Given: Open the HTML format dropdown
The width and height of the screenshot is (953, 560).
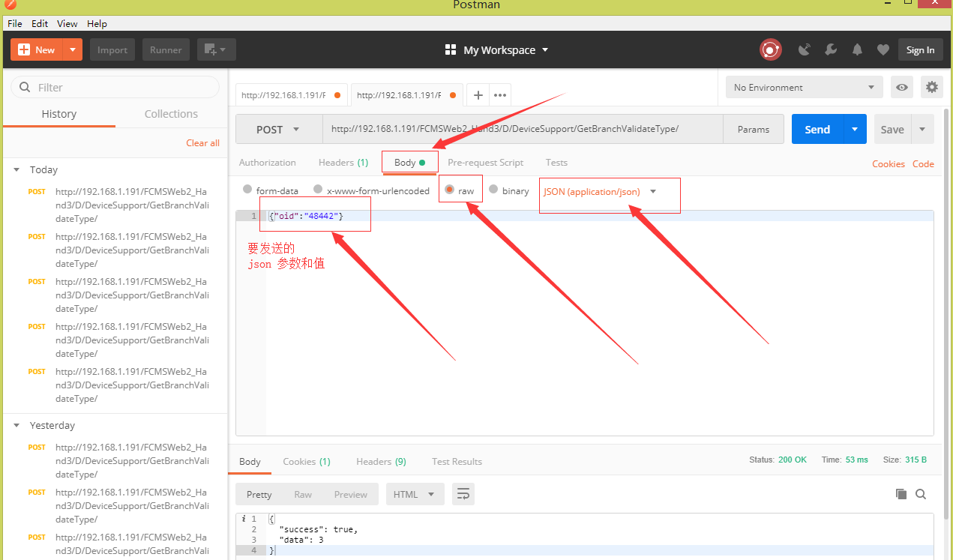Looking at the screenshot, I should pyautogui.click(x=415, y=494).
